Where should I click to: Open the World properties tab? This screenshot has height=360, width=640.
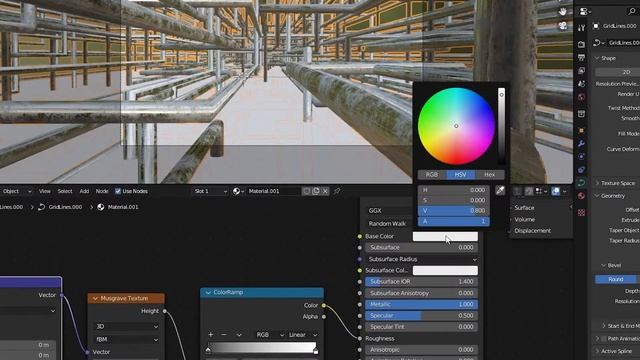581,97
